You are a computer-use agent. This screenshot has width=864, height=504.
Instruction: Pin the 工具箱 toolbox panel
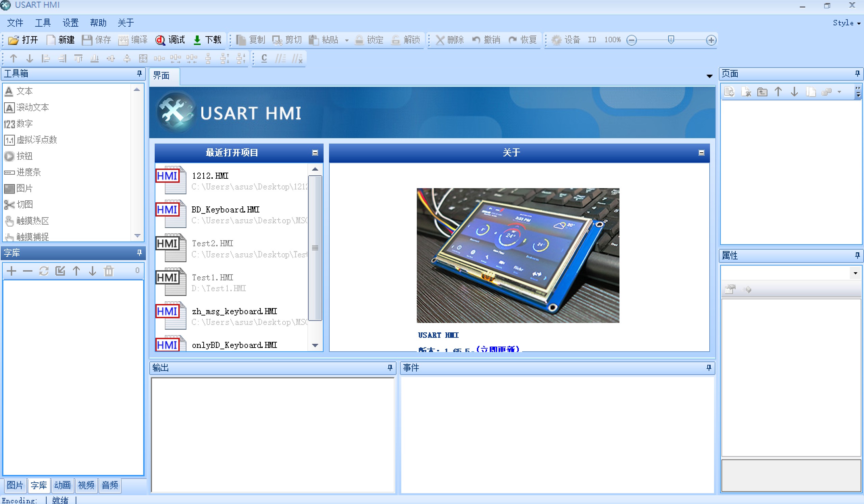tap(139, 73)
